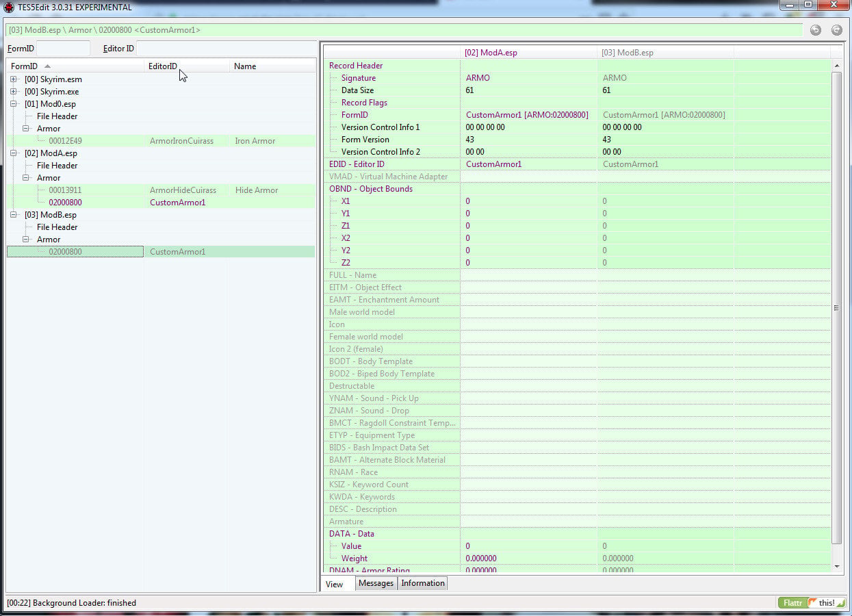Screen dimensions: 852x616
Task: Click the ETYP - Equipment Type row
Action: point(577,435)
